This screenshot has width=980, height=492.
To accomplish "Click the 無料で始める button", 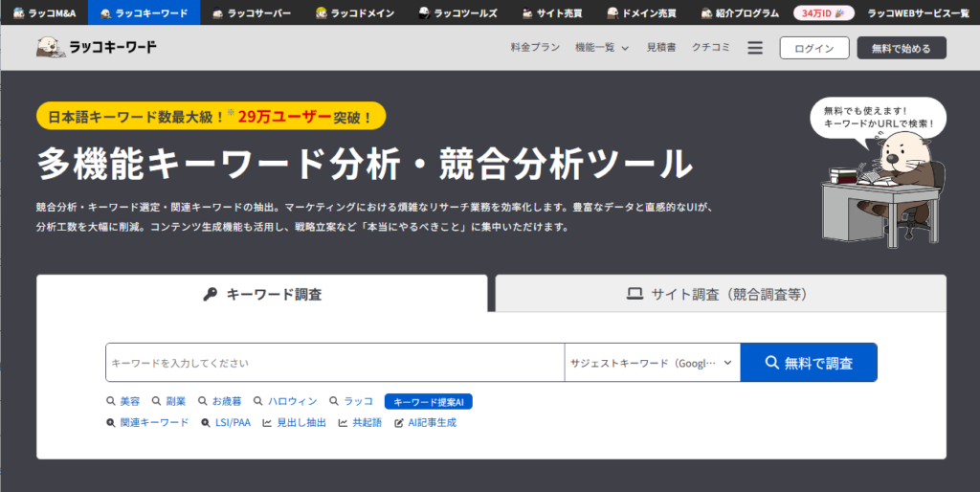I will click(x=901, y=48).
